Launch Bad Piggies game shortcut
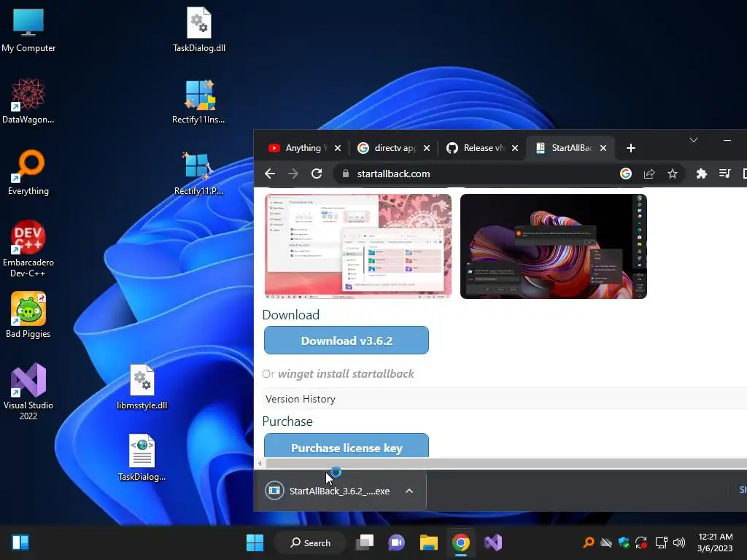747x560 pixels. [28, 315]
